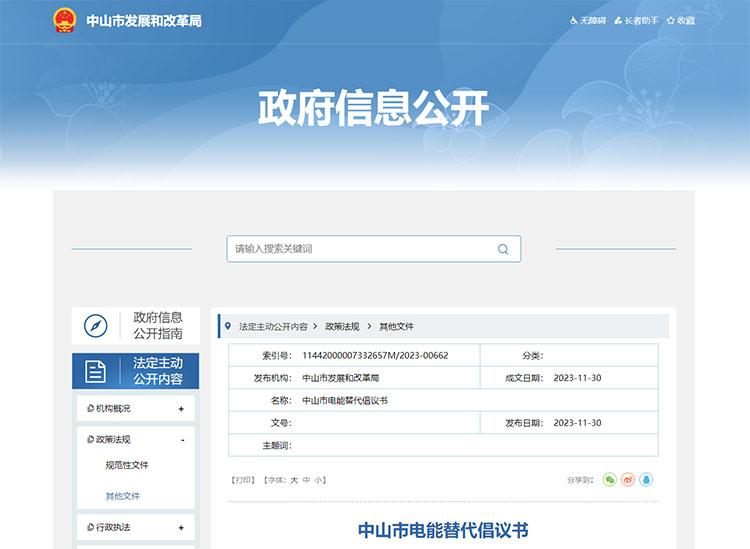Click the document icon for 法定主动公开内容
750x549 pixels.
(96, 371)
